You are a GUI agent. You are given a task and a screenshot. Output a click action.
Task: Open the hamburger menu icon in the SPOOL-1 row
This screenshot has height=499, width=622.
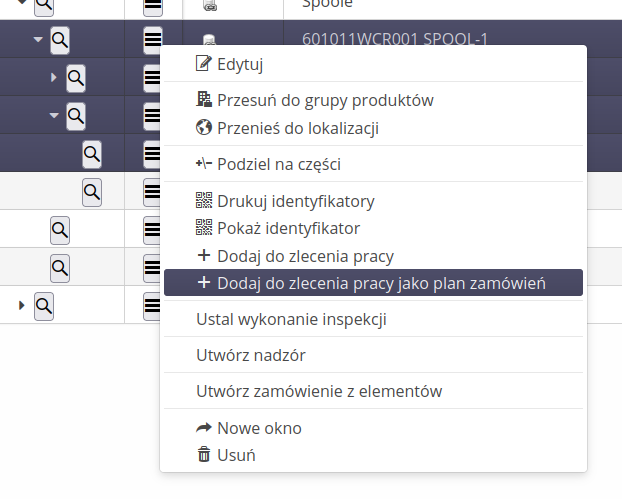[152, 40]
